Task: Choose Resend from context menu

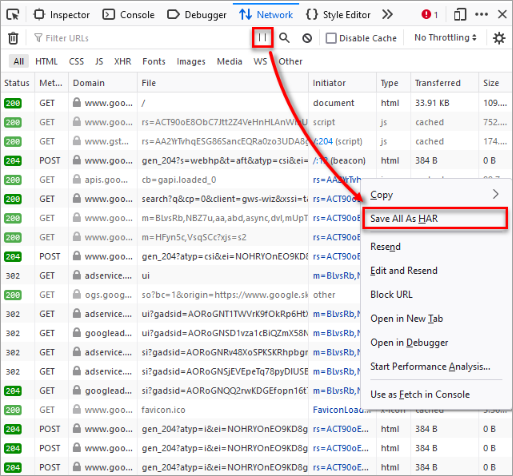Action: pos(436,247)
